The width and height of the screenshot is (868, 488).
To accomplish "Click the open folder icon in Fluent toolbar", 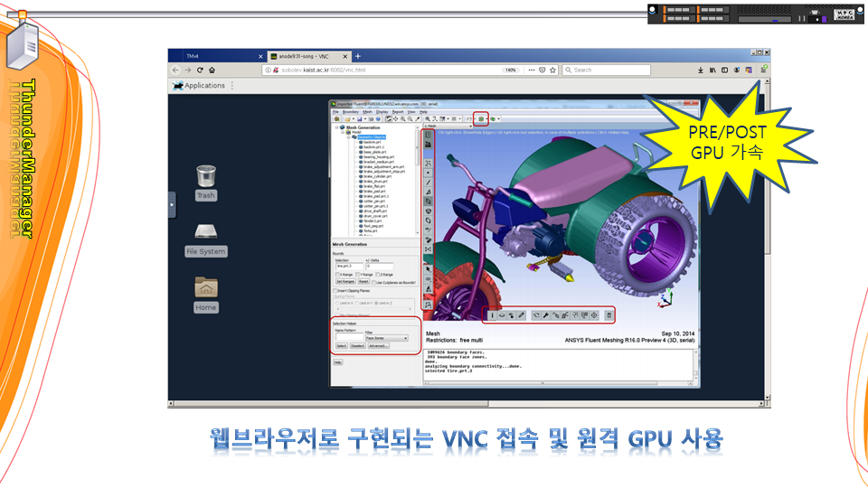I will pos(347,119).
